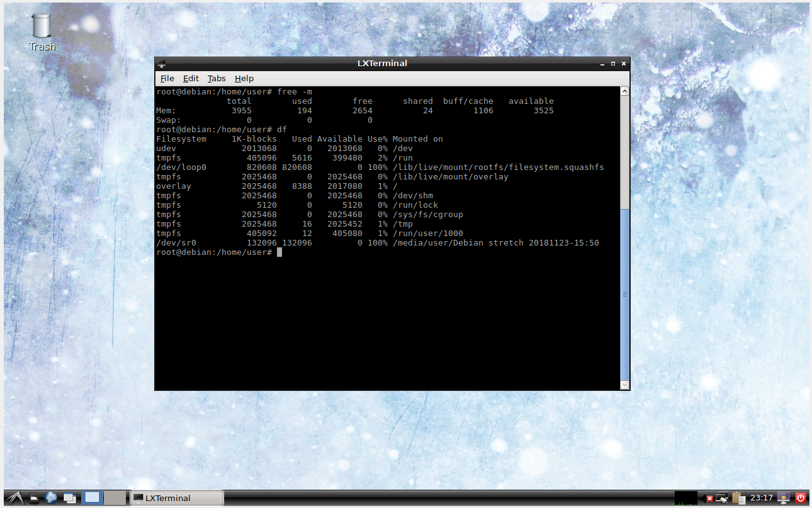Click the 23:17 panel clock
812x508 pixels.
[762, 498]
